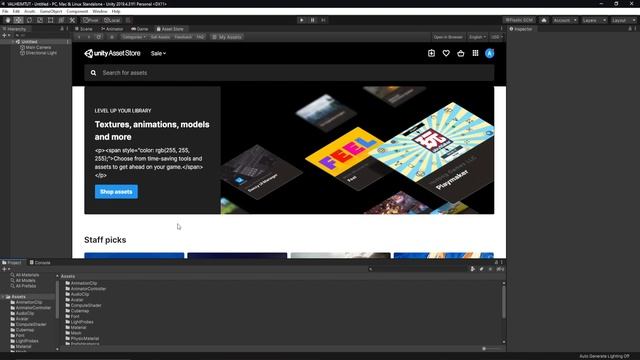Open the cloud services icon

(x=544, y=20)
